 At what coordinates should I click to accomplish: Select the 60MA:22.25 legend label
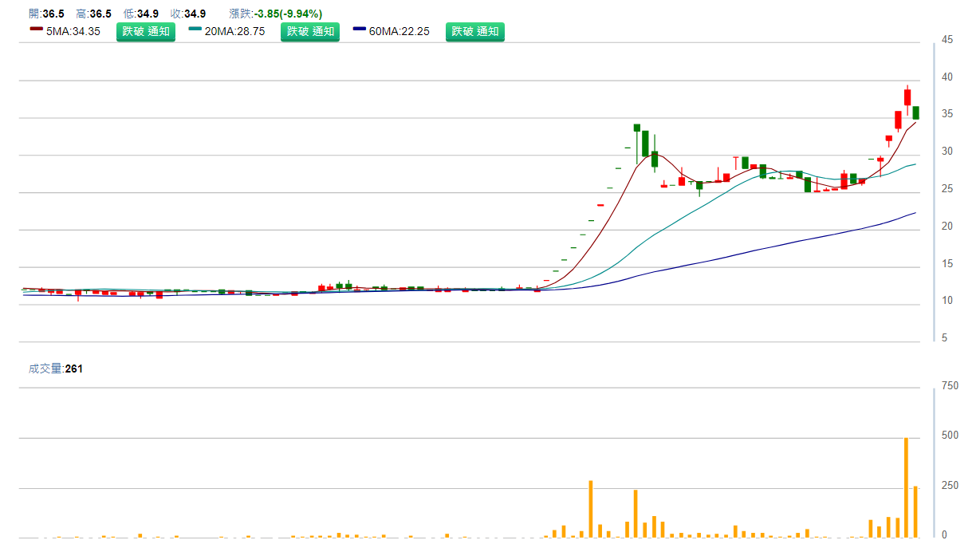pyautogui.click(x=399, y=32)
